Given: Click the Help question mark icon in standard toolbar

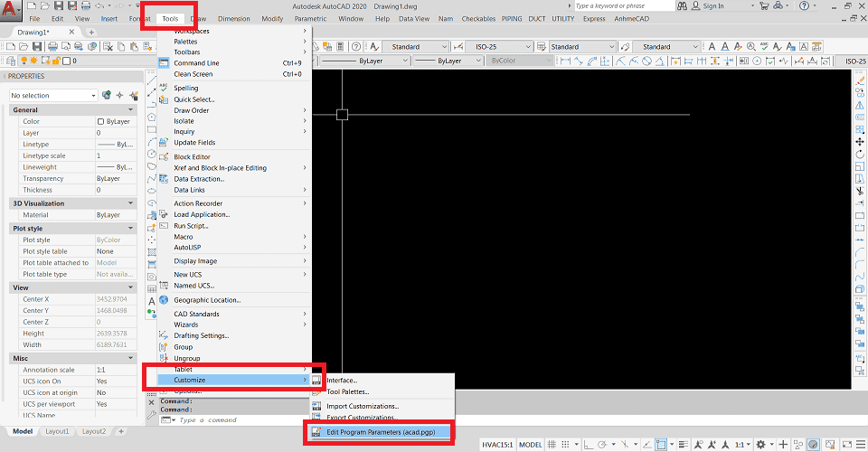Looking at the screenshot, I should tap(356, 46).
